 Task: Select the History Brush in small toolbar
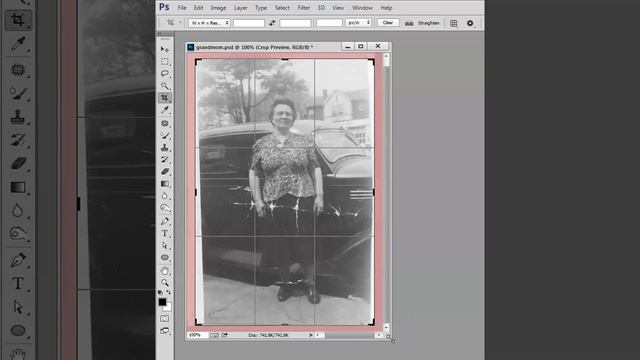(164, 159)
